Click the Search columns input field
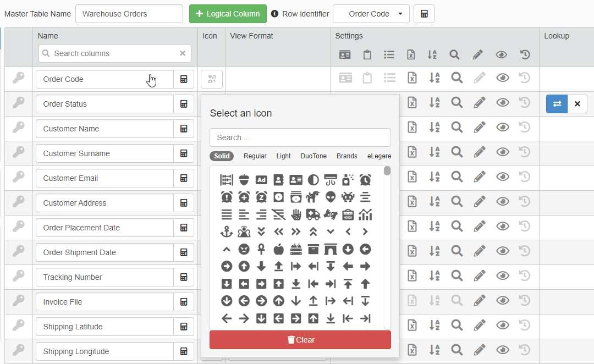Image resolution: width=594 pixels, height=364 pixels. pyautogui.click(x=114, y=53)
